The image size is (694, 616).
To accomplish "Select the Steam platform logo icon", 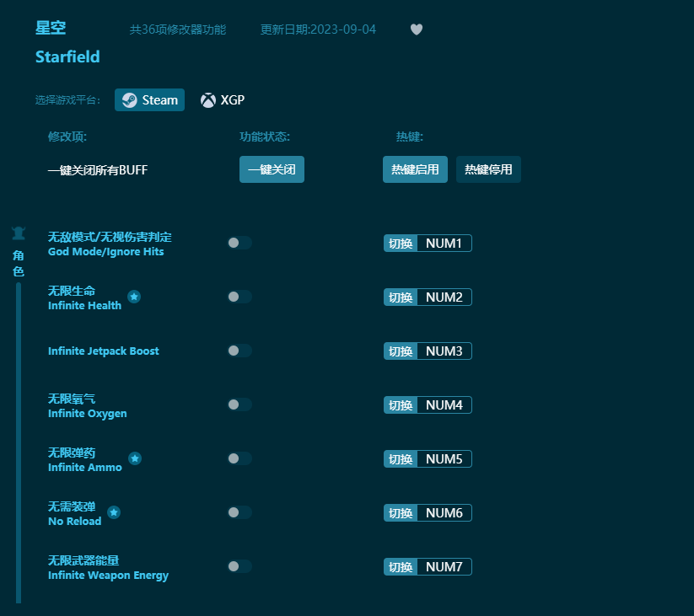I will click(128, 99).
